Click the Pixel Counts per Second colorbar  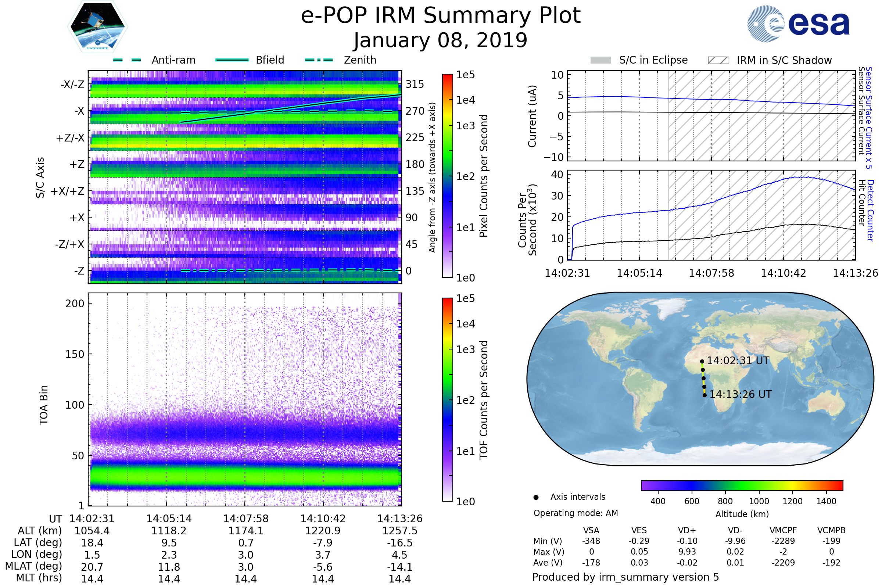click(x=447, y=176)
